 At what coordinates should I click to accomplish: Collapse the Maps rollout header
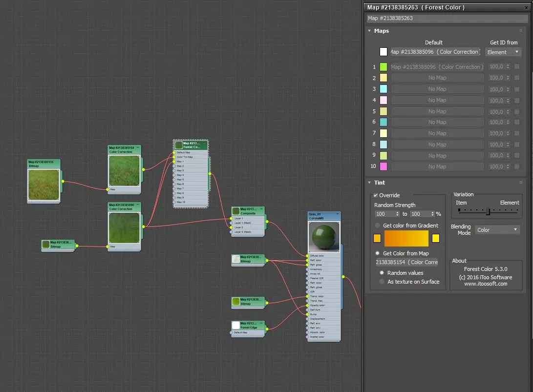click(x=381, y=31)
